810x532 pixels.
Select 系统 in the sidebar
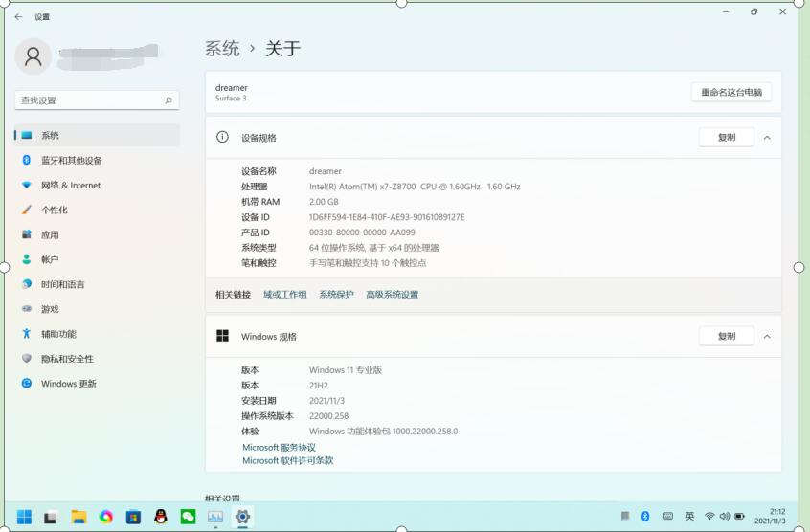point(97,135)
